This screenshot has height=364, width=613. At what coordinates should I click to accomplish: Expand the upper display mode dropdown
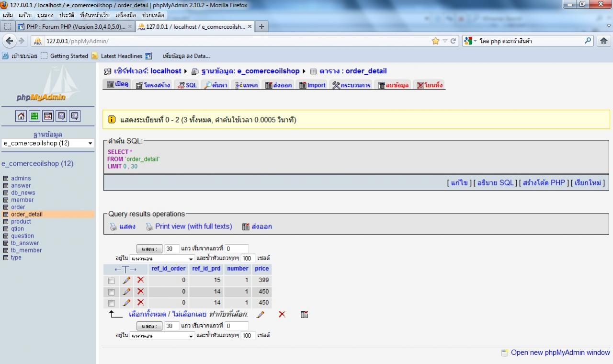(162, 259)
